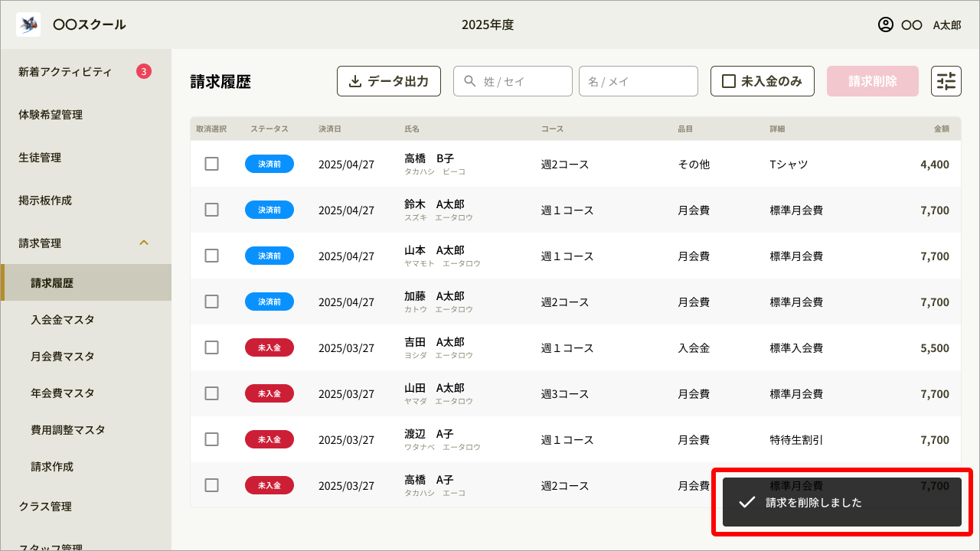Select 月会費マスタ from the sidebar
Screen dimensions: 980x551
(61, 356)
